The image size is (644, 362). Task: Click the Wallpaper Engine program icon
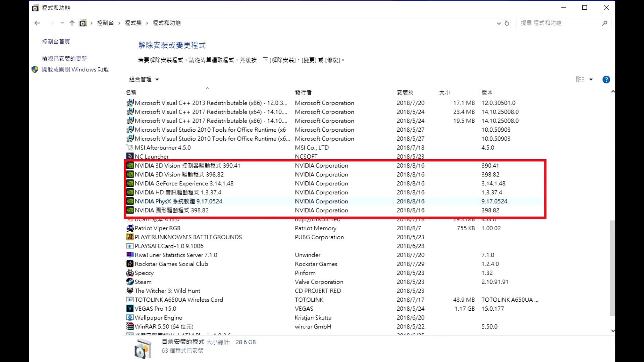click(x=130, y=317)
